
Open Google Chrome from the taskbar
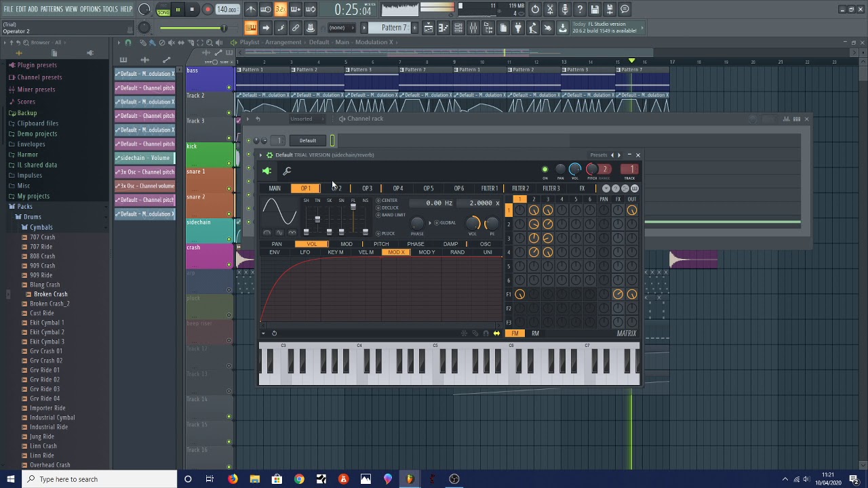coord(299,479)
